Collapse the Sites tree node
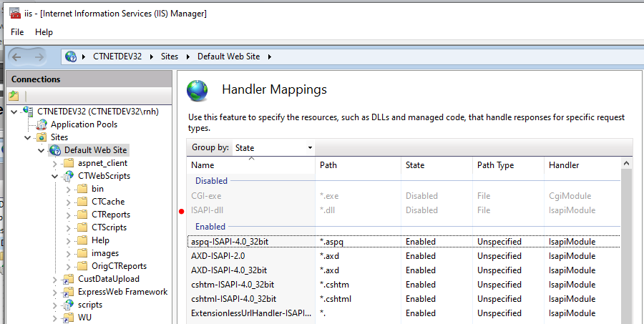 coord(27,137)
